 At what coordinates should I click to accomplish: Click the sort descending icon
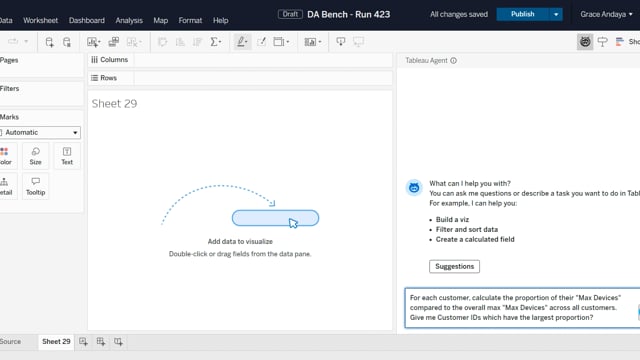pyautogui.click(x=198, y=42)
